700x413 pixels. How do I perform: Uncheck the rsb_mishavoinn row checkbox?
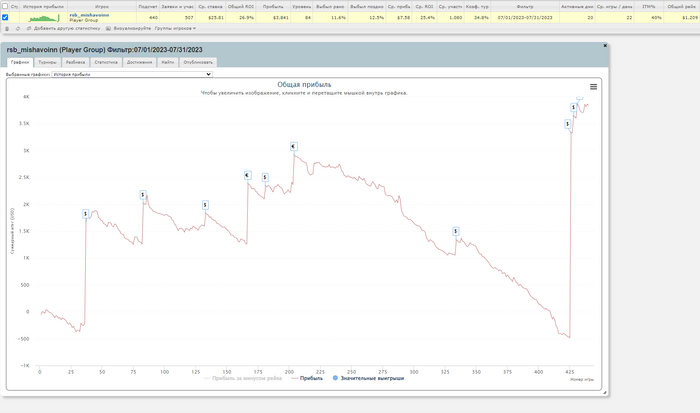click(x=5, y=17)
